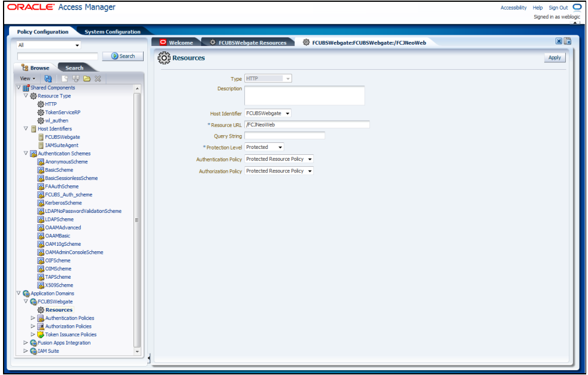Click the Search button
Screen dimensions: 588x375
click(x=123, y=56)
